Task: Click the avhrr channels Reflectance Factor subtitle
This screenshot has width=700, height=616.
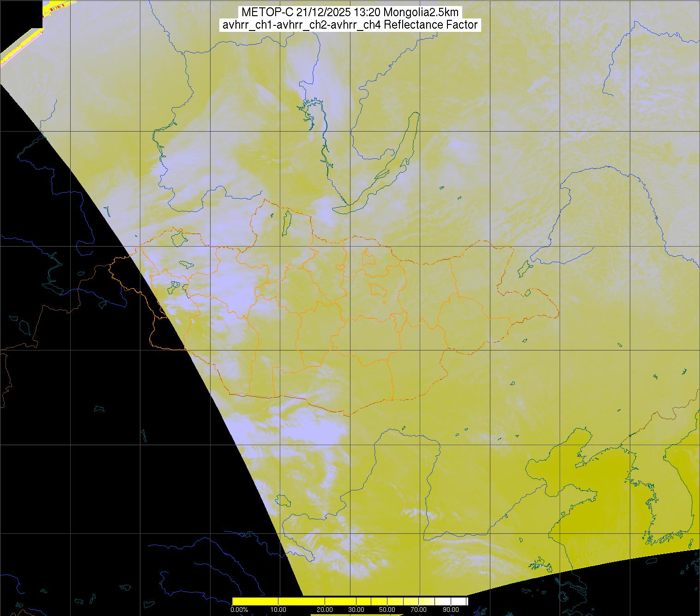Action: (350, 25)
